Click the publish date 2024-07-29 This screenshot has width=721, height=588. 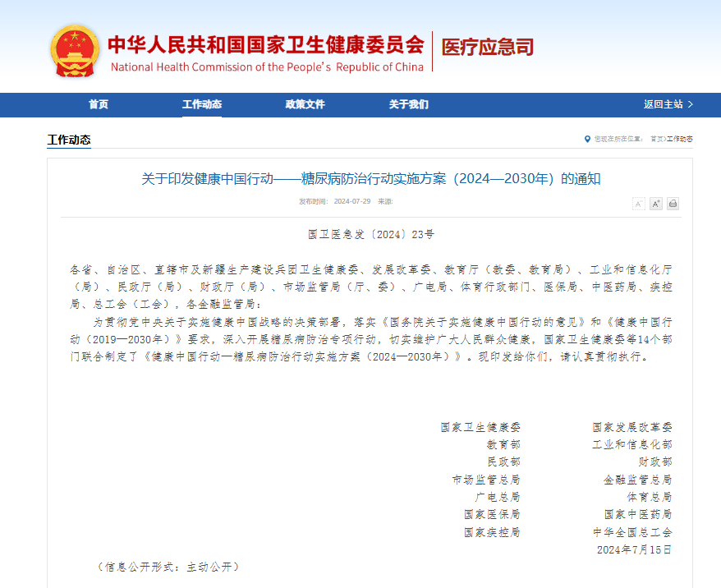tap(352, 201)
